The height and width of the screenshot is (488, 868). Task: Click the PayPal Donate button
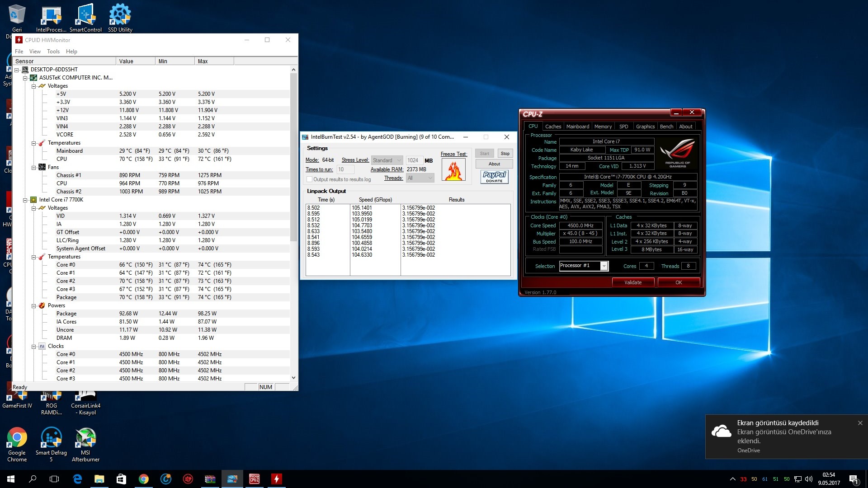pos(494,177)
